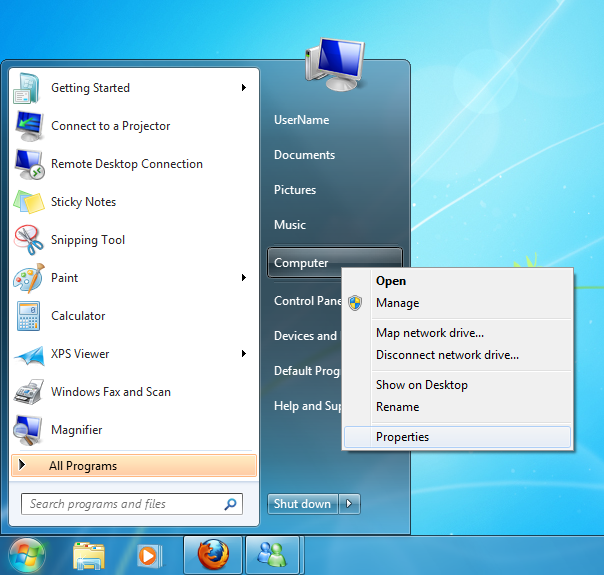
Task: Click the Windows Fax and Scan label
Action: pyautogui.click(x=111, y=392)
